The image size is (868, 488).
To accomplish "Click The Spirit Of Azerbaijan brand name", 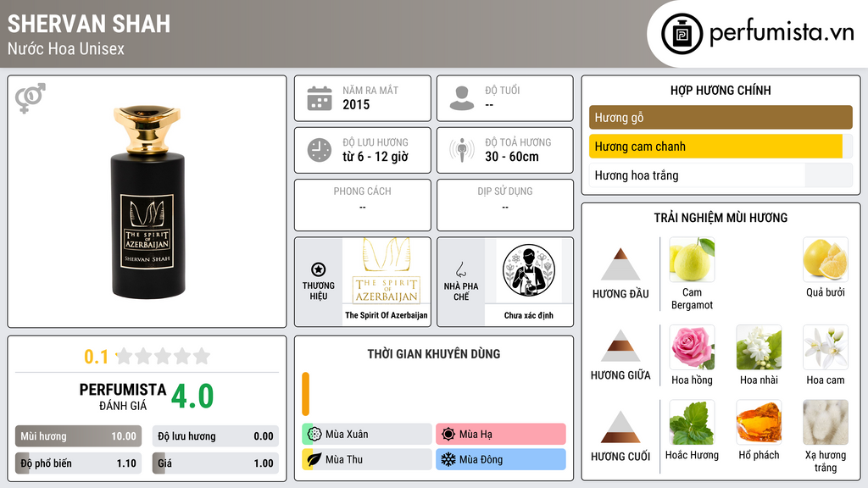I will point(387,315).
